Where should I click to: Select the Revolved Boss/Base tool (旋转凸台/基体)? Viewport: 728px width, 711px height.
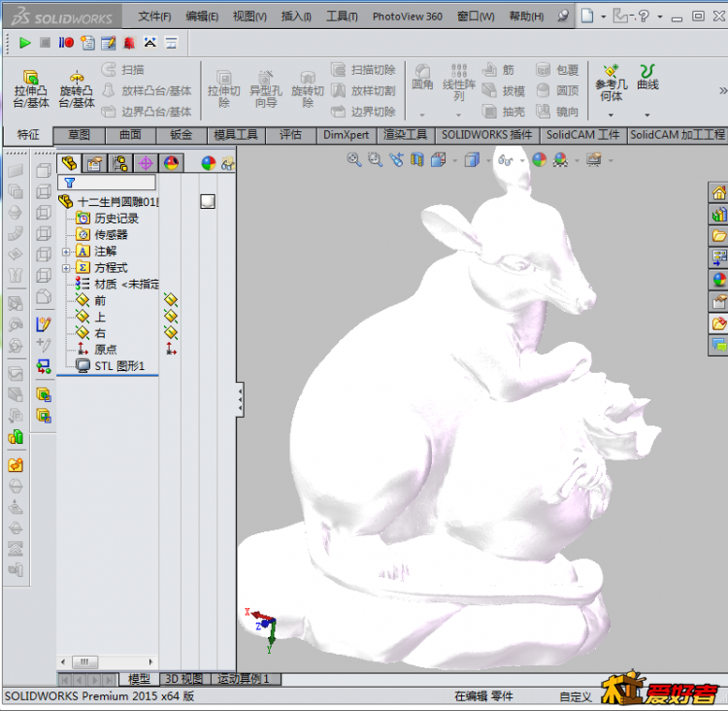(77, 89)
